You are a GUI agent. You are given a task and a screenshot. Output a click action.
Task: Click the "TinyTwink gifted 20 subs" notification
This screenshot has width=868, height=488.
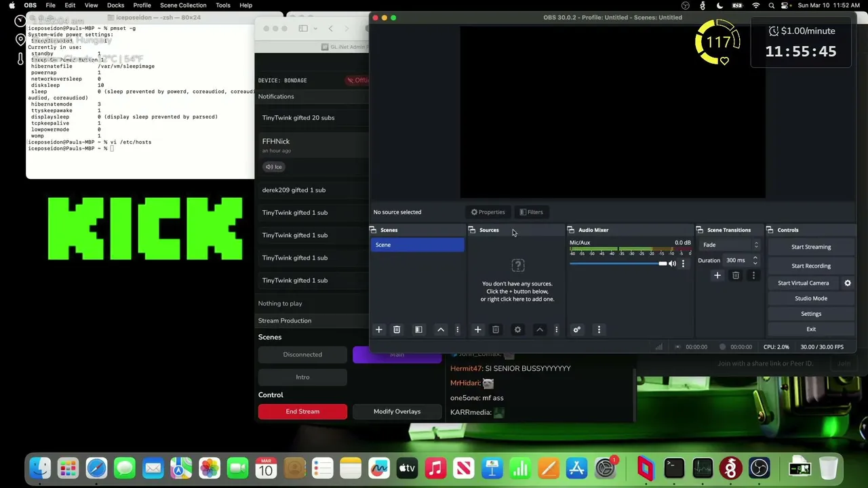(x=298, y=118)
